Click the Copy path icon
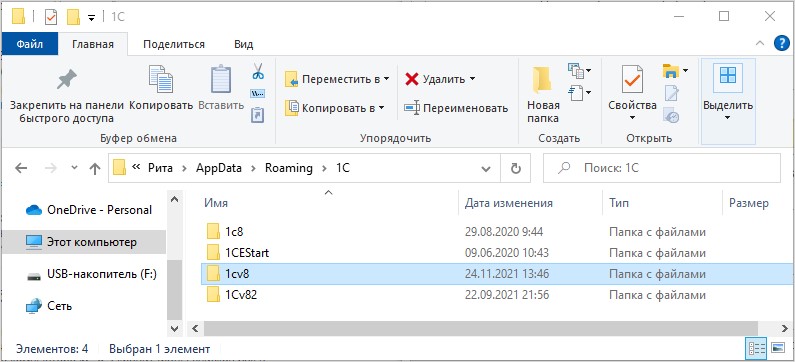This screenshot has height=362, width=795. coord(258,94)
